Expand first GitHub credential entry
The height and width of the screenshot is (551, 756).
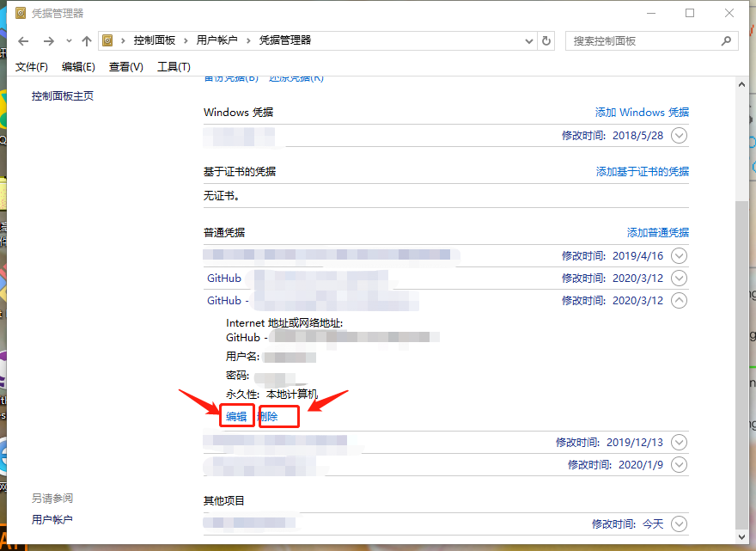coord(679,279)
